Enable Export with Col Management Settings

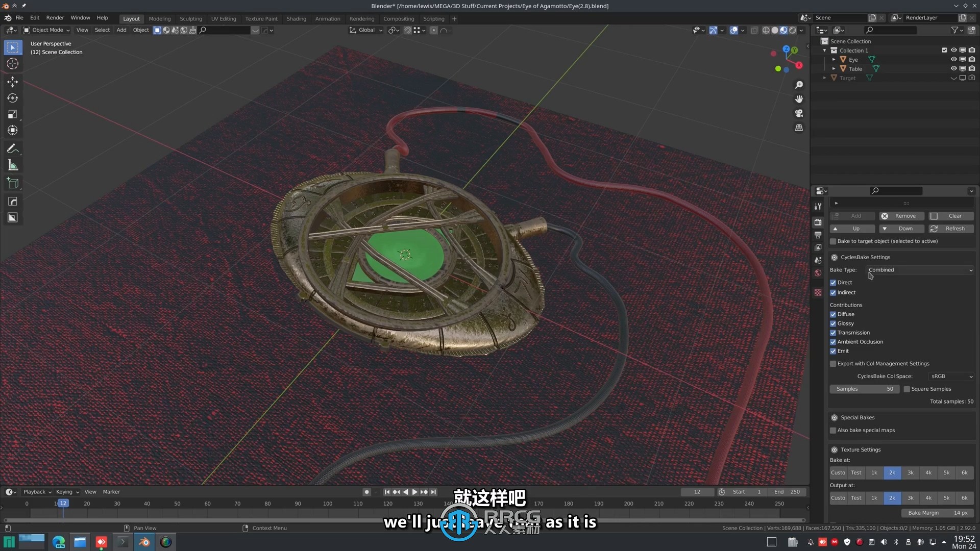pyautogui.click(x=833, y=364)
